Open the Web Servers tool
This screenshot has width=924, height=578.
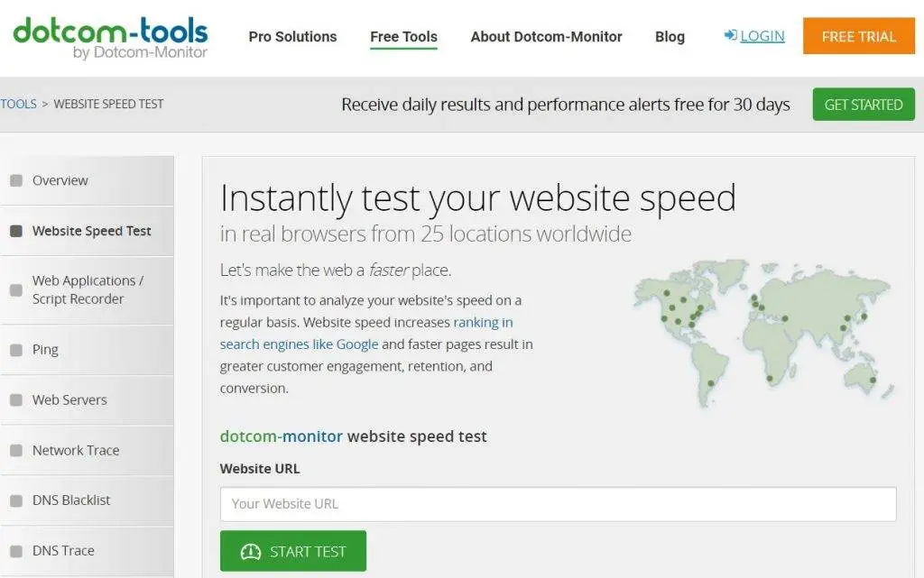point(88,399)
